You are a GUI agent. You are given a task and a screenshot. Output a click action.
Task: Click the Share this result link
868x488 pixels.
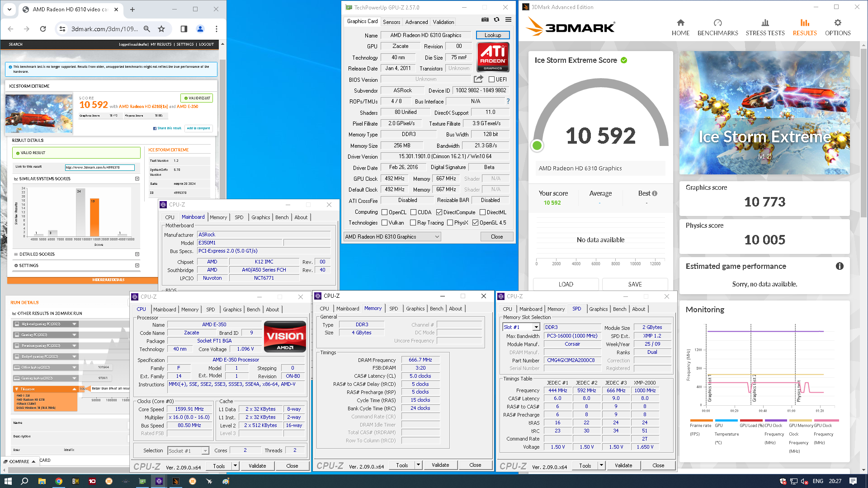coord(167,128)
